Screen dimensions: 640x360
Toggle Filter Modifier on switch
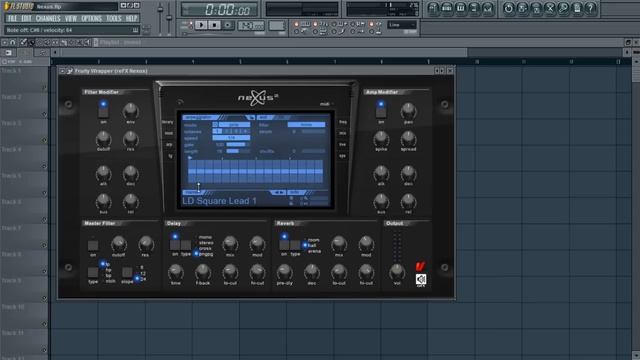coord(103,111)
